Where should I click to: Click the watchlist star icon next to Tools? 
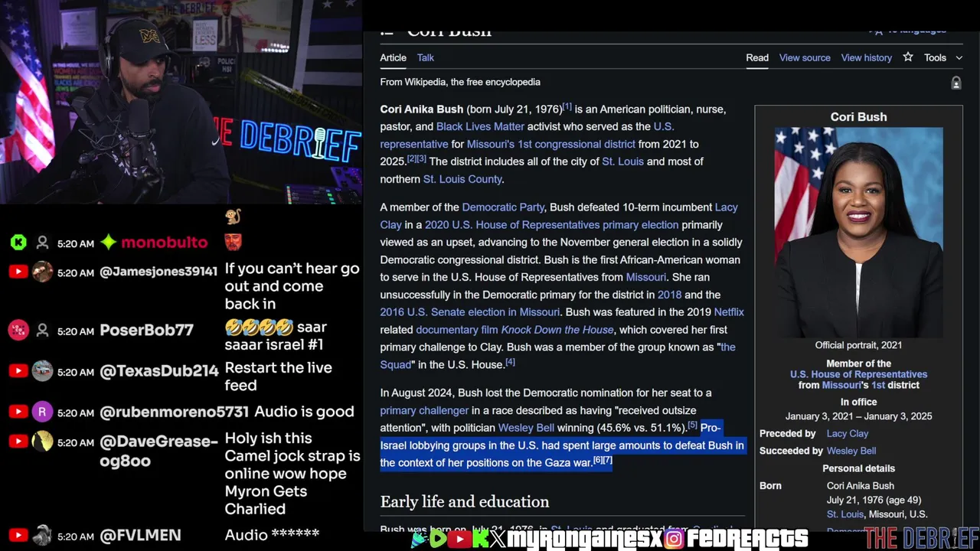(907, 57)
